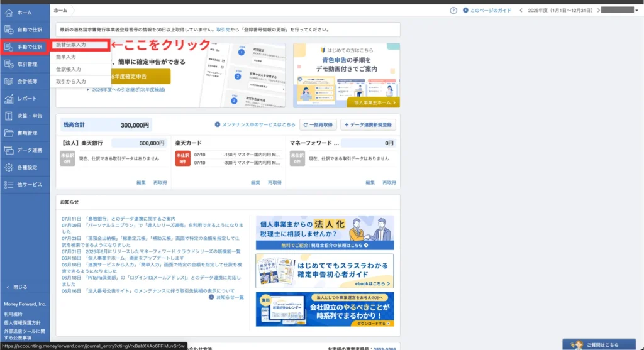Select 仕訳帳入力 menu entry
644x350 pixels.
tap(69, 69)
